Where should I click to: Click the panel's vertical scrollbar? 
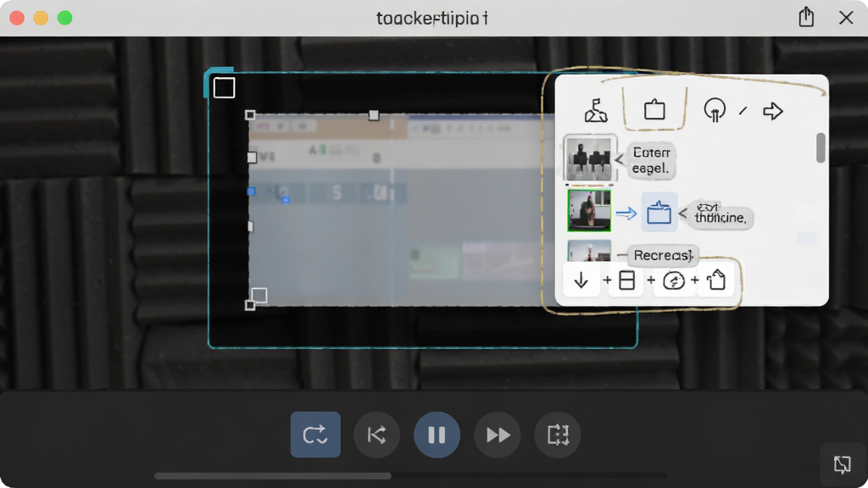click(821, 147)
